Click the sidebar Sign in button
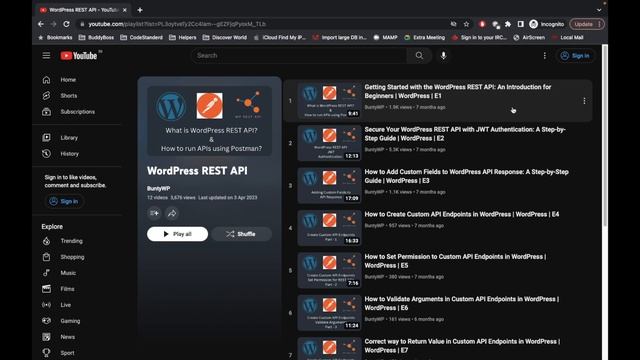 [64, 201]
